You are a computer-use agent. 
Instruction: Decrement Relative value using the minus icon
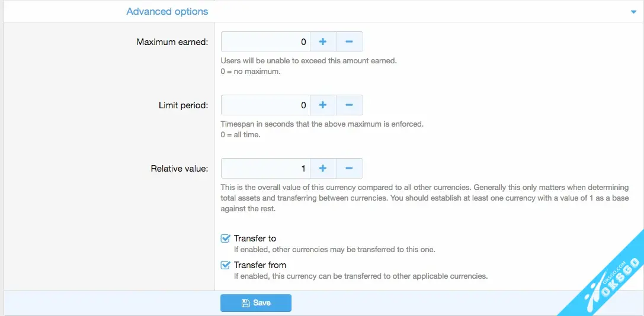coord(349,169)
